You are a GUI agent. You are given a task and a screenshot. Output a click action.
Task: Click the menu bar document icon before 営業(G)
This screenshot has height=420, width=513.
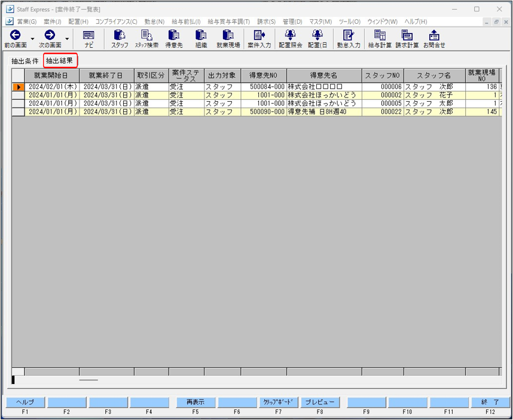tap(10, 22)
